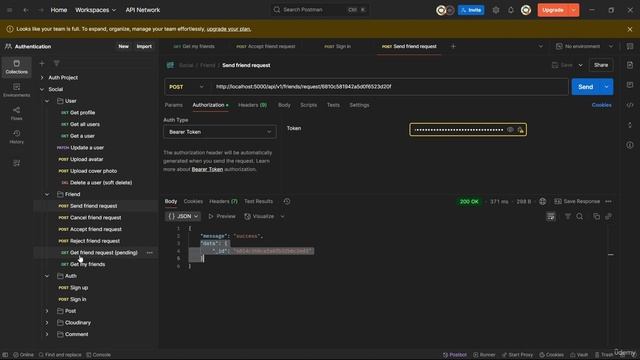The height and width of the screenshot is (360, 640).
Task: Open the hamburger menu in header
Action: pos(9,10)
